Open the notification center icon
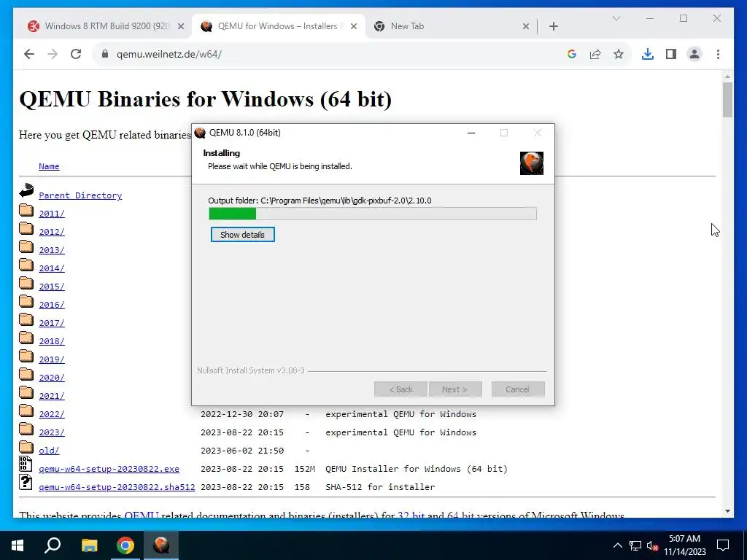Image resolution: width=747 pixels, height=560 pixels. click(723, 545)
